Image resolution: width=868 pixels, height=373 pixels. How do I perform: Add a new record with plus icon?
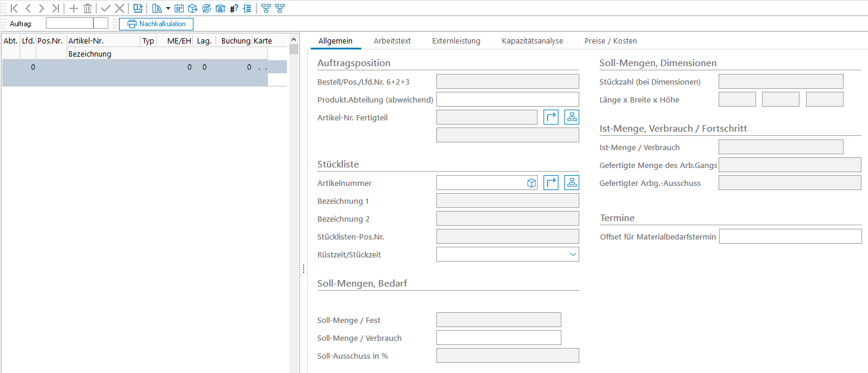point(74,8)
